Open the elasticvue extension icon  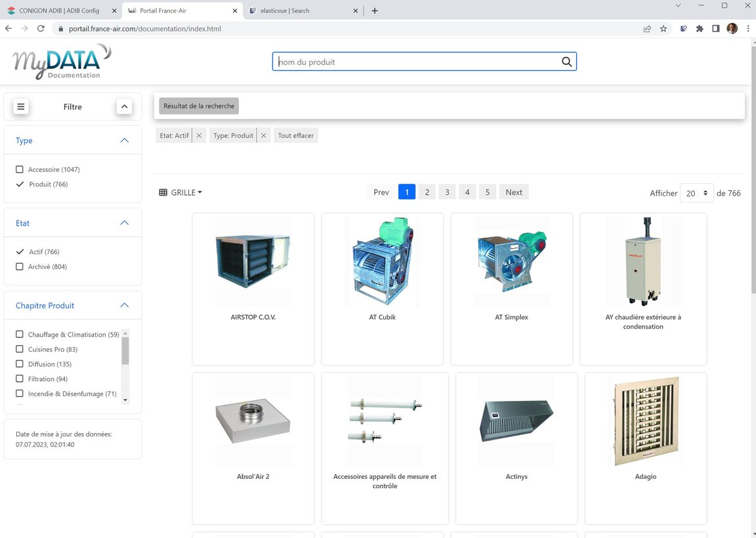point(684,29)
